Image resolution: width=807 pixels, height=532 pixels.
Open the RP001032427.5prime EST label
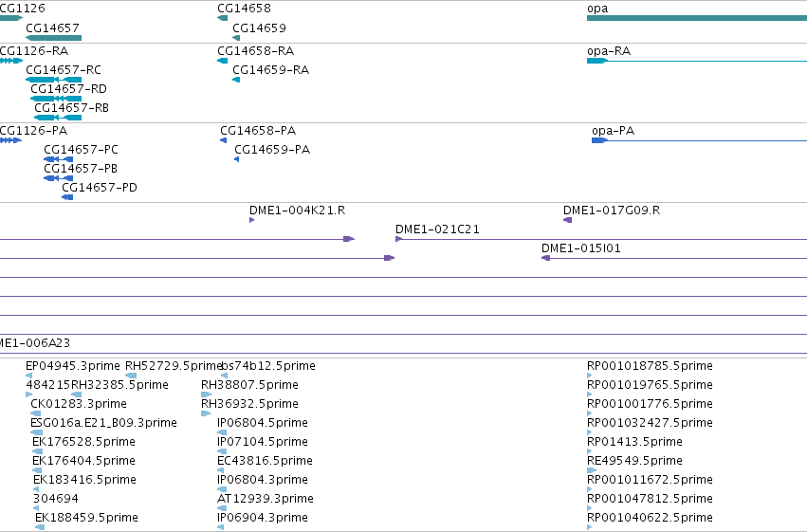point(650,423)
